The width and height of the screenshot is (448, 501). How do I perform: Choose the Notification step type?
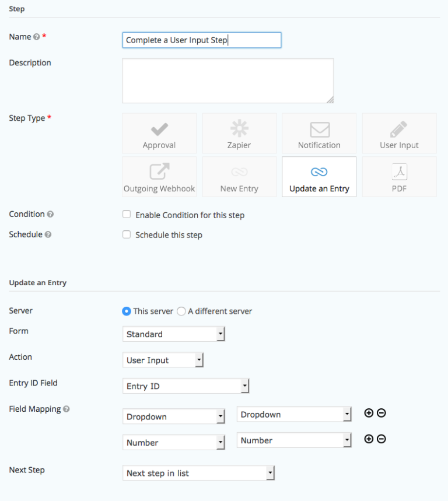(319, 133)
